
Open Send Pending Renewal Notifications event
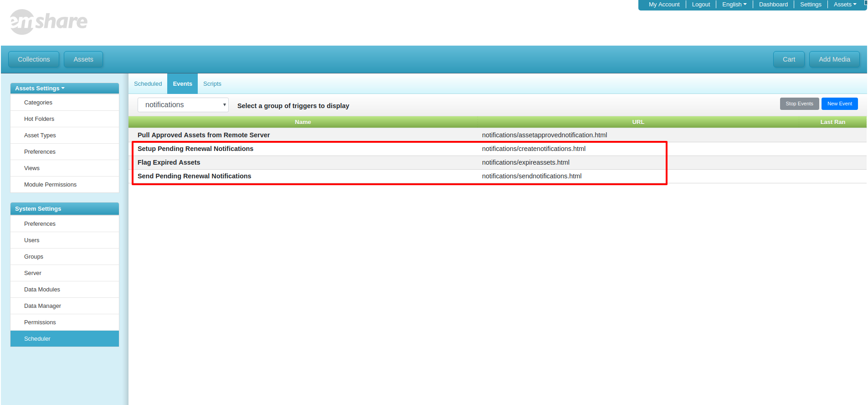pos(194,176)
